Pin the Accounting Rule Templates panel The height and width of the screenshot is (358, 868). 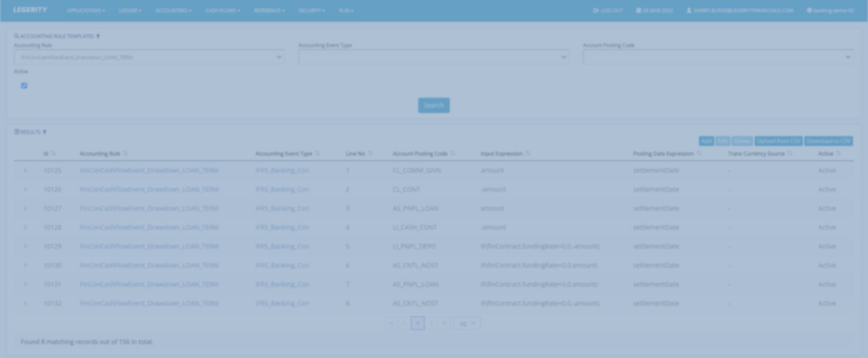click(x=98, y=36)
